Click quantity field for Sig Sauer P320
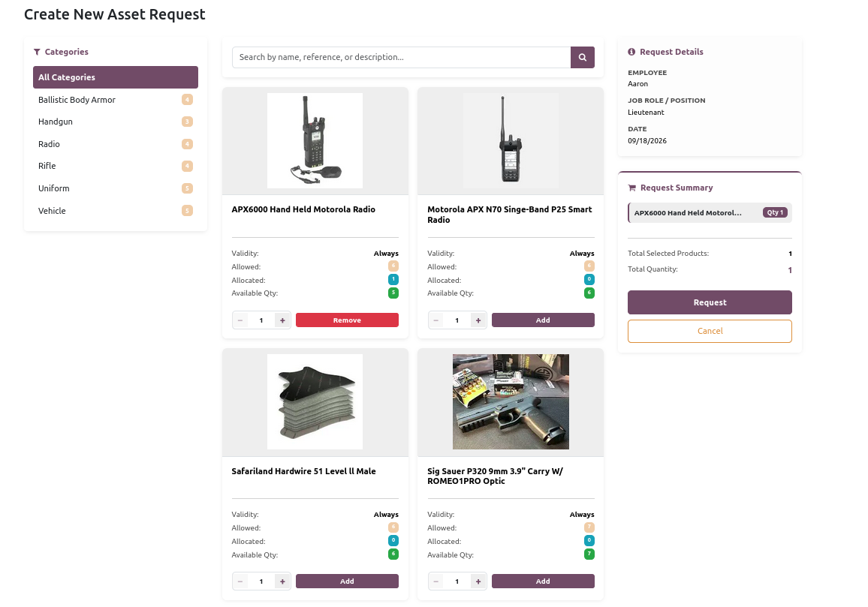 [x=457, y=581]
